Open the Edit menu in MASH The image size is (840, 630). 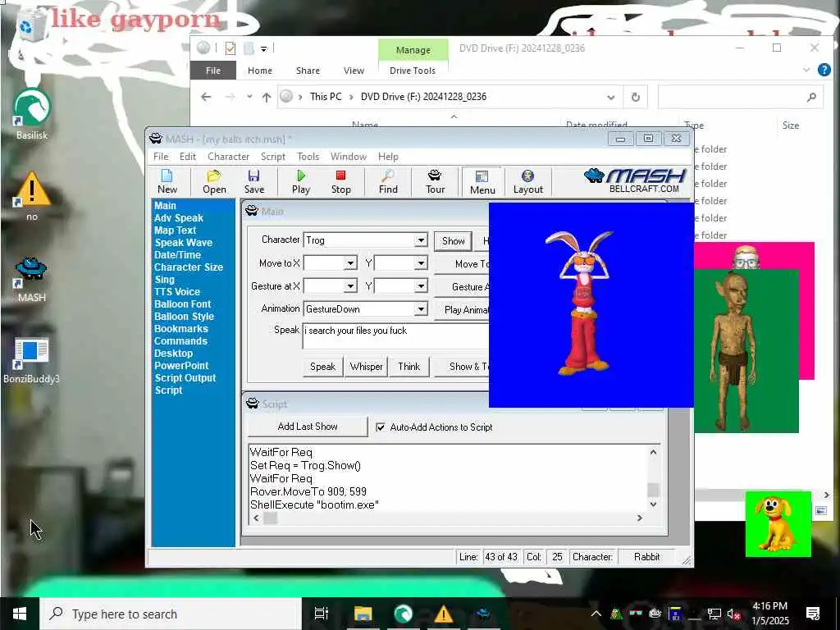tap(188, 157)
